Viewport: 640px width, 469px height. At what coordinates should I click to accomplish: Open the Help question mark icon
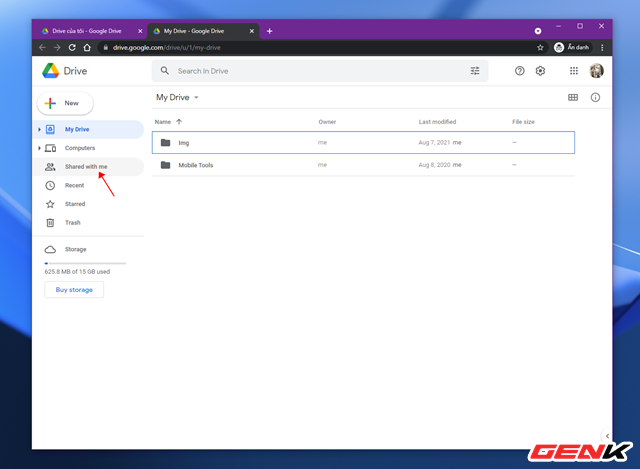pyautogui.click(x=519, y=71)
